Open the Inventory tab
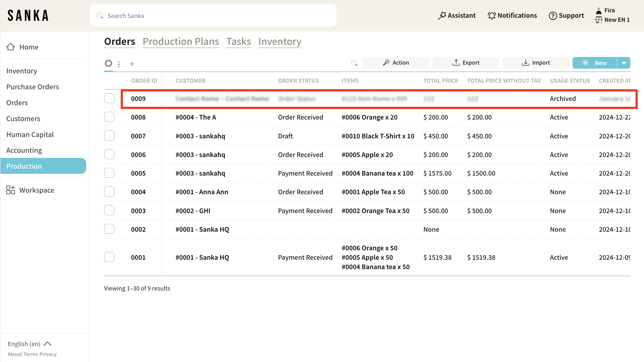Screen dimensions: 644x362 click(x=280, y=41)
